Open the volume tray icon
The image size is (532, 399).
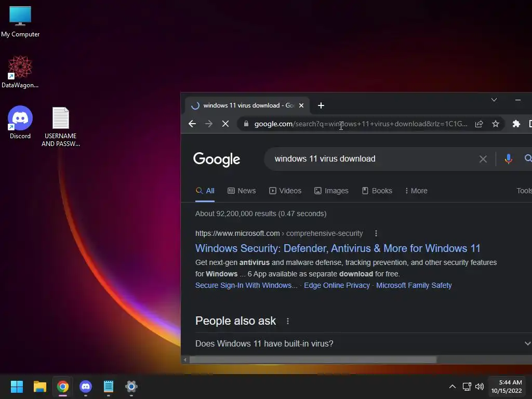(x=480, y=387)
